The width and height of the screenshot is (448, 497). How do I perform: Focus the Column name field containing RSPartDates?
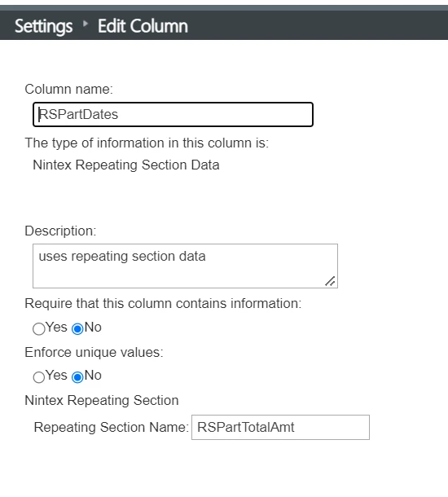click(173, 114)
